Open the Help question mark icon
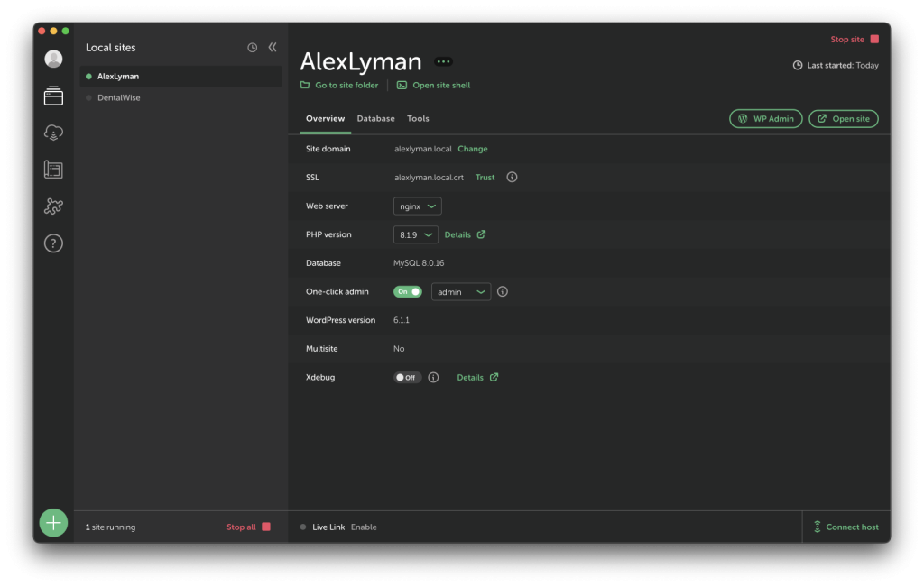The height and width of the screenshot is (587, 924). click(53, 243)
